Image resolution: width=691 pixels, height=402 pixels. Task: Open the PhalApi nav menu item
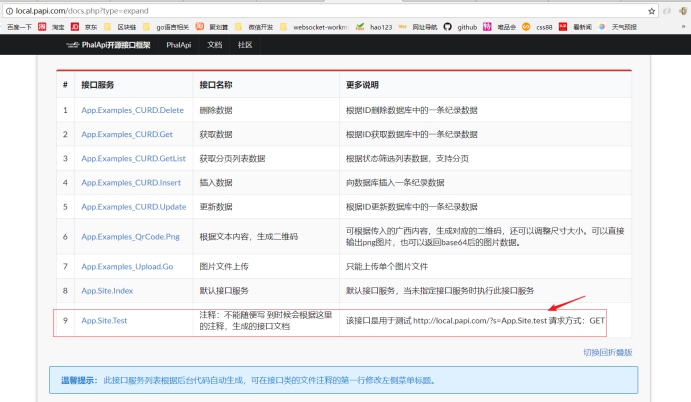178,45
